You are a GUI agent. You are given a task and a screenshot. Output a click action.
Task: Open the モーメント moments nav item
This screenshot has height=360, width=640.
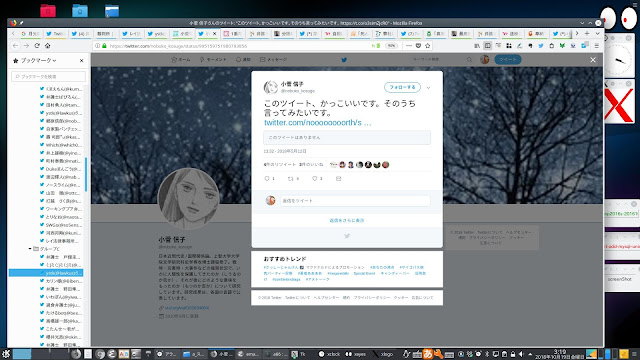tap(213, 60)
